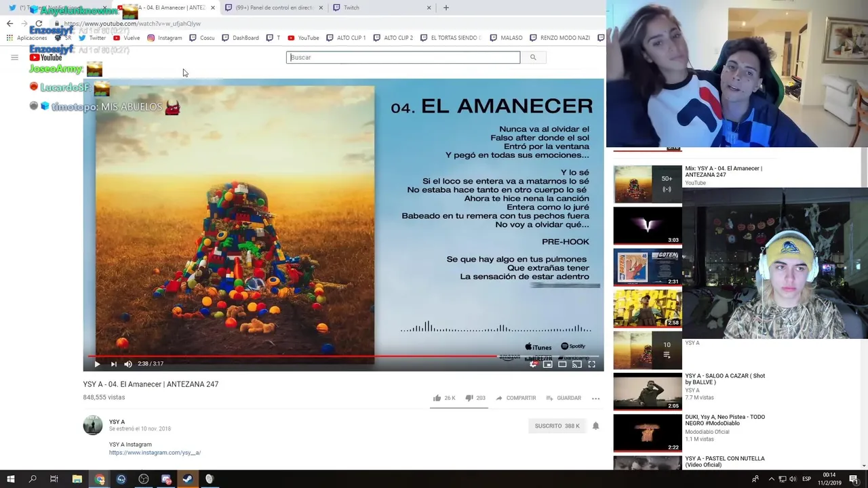
Task: Open MALASO bookmark
Action: point(506,38)
